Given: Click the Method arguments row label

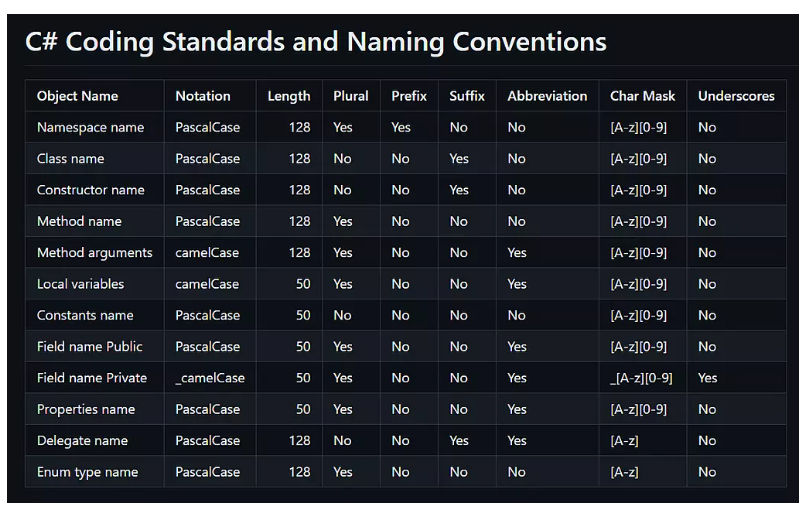Looking at the screenshot, I should point(94,253).
